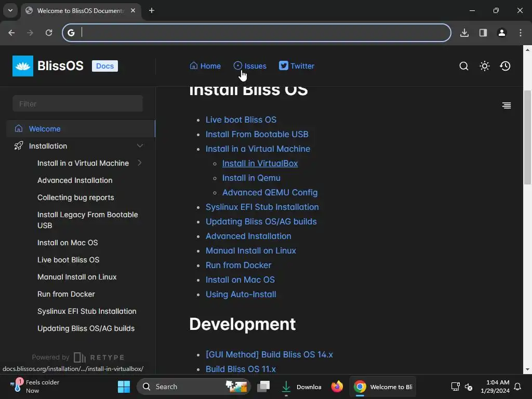Open Build Bliss OS 11.x link
Image resolution: width=532 pixels, height=399 pixels.
click(x=241, y=369)
